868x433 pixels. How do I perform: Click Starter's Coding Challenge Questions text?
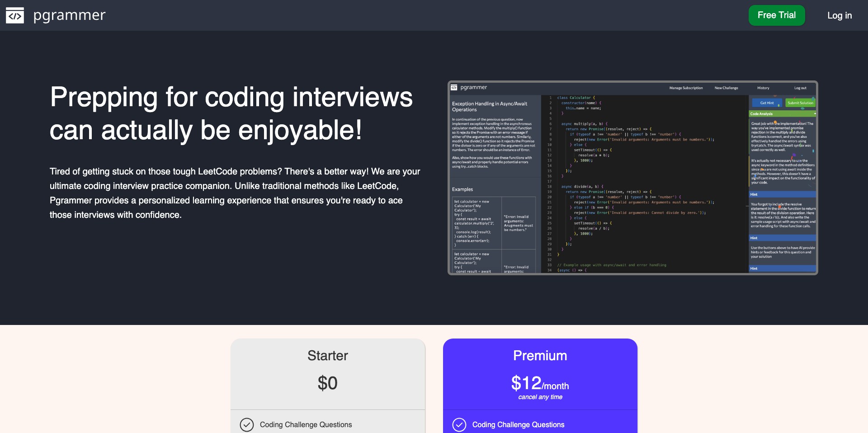306,425
